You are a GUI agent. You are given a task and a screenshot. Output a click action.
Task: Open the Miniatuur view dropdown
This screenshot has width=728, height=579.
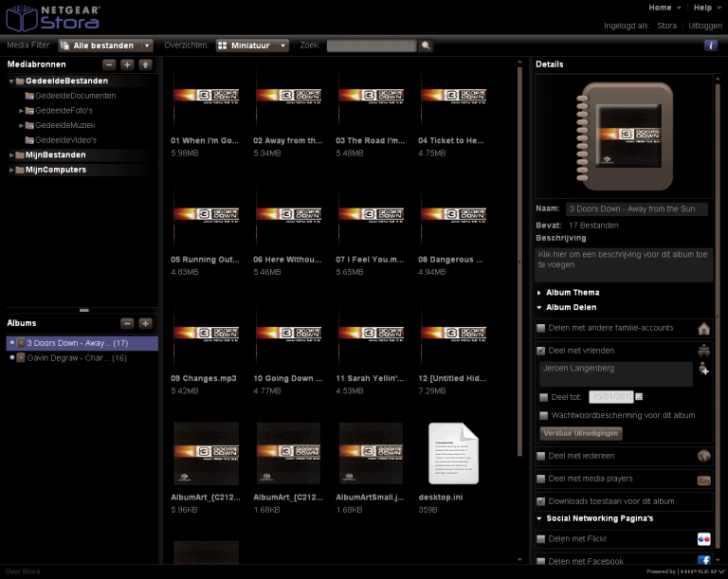tap(252, 45)
